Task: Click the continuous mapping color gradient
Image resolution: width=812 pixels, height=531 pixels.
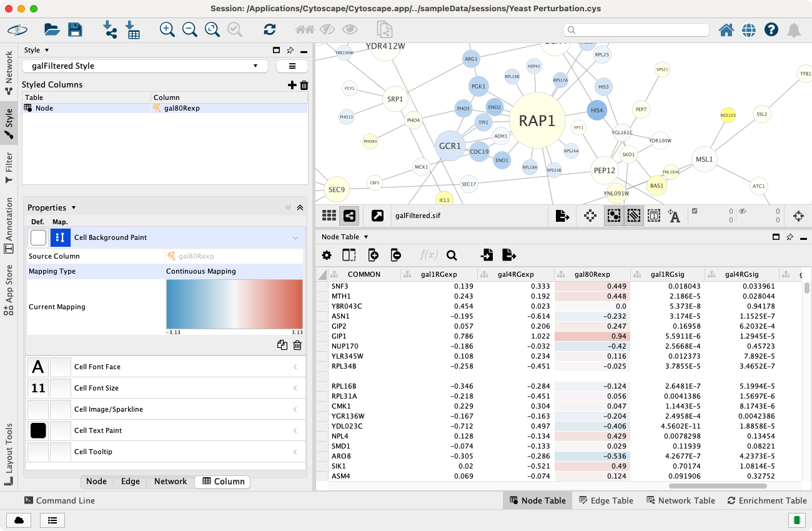Action: coord(234,304)
